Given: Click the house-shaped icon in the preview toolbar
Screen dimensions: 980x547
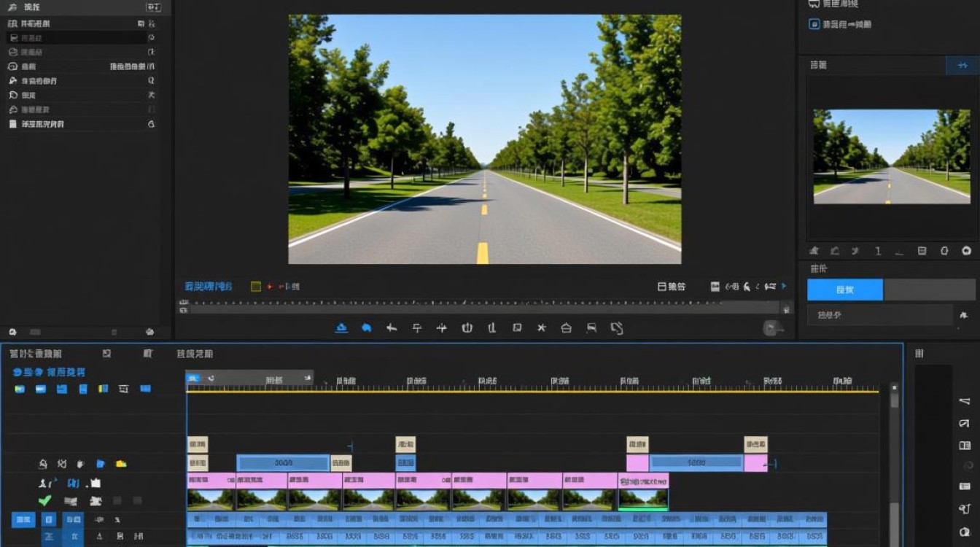Looking at the screenshot, I should 567,328.
